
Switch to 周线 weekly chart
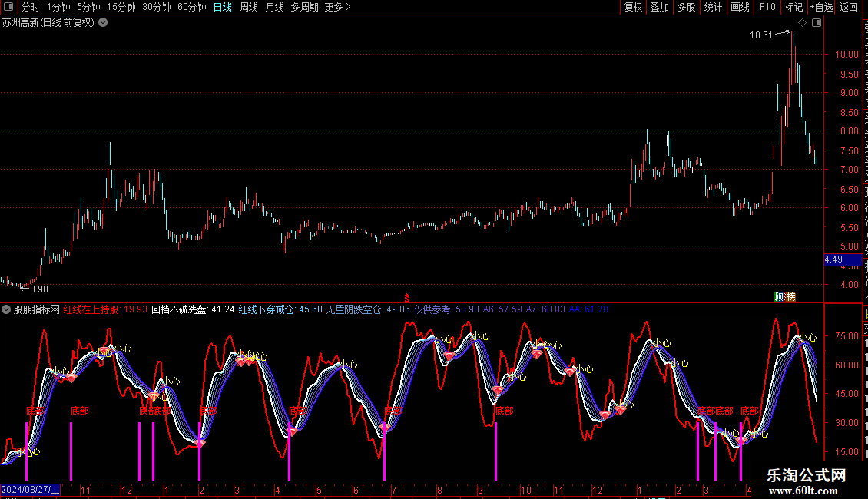249,7
